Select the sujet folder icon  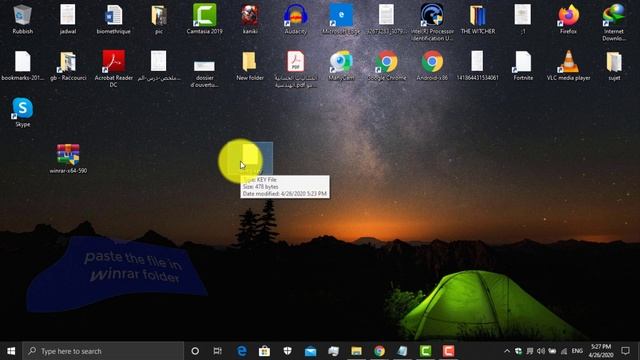614,62
